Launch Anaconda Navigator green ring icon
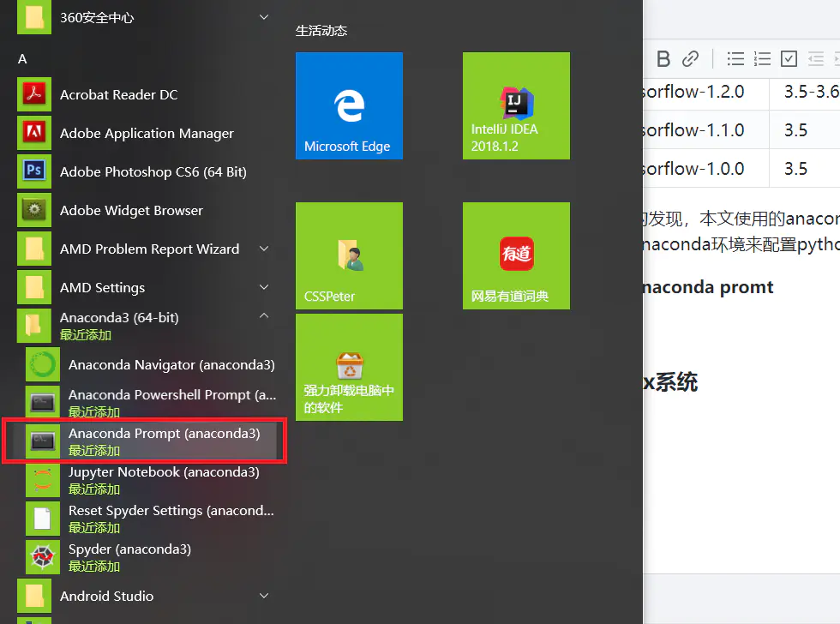The width and height of the screenshot is (840, 624). point(43,364)
